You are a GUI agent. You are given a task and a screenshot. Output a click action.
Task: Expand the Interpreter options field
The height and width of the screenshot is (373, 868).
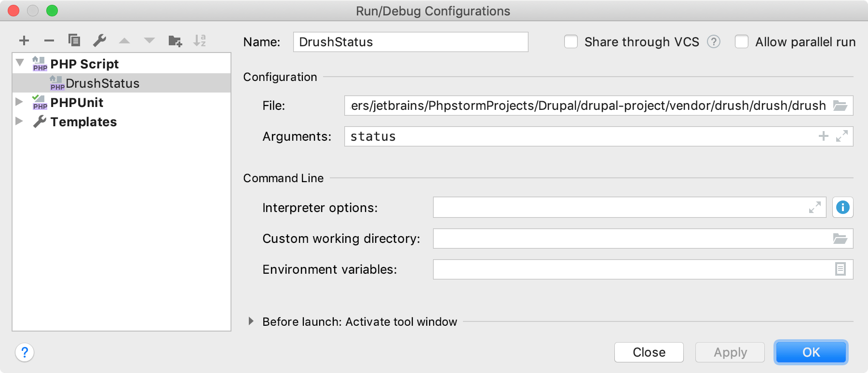click(815, 207)
